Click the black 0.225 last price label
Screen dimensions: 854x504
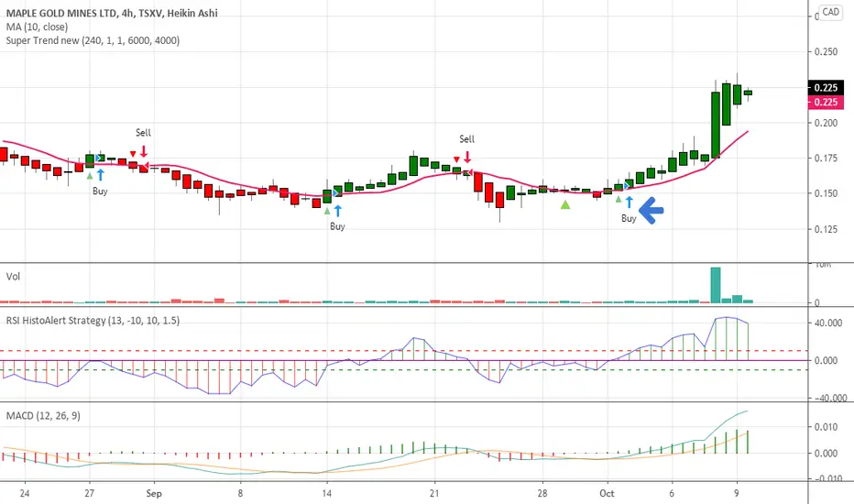(x=826, y=88)
